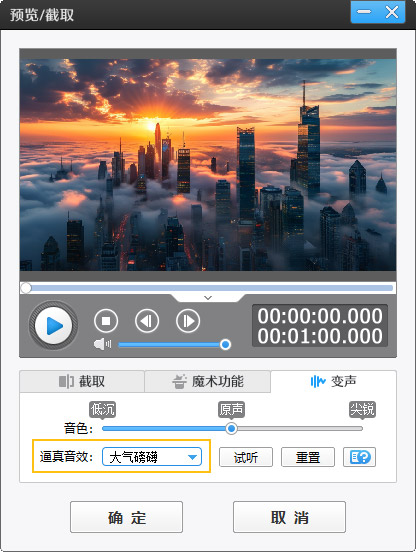This screenshot has height=552, width=416.
Task: Click the 魔术功能 tab's magic icon
Action: [x=179, y=381]
